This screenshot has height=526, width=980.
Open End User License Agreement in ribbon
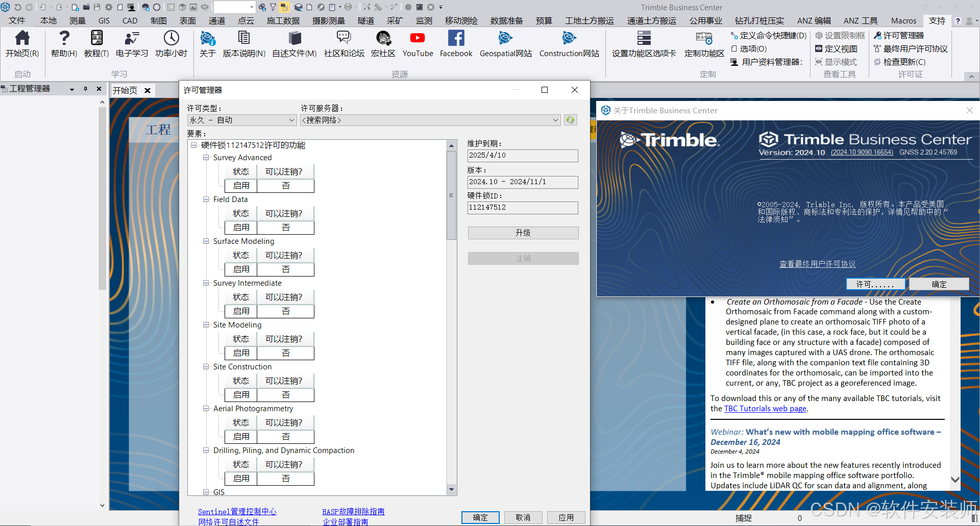[911, 48]
